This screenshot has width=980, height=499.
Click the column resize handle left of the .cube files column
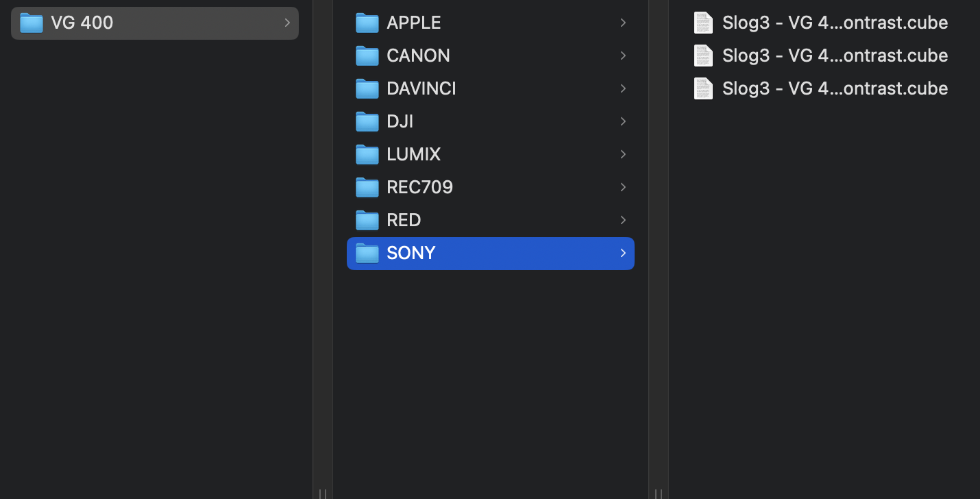click(x=658, y=494)
